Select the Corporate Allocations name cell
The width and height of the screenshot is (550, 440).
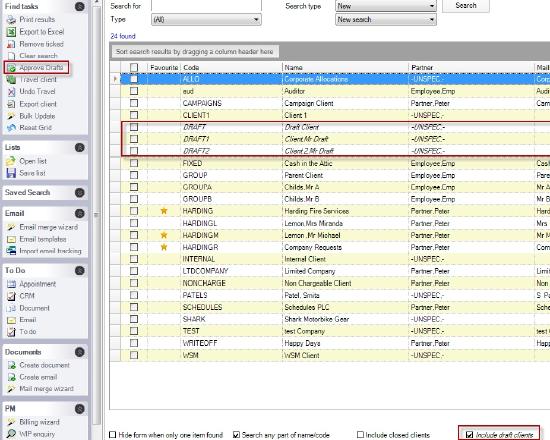[x=346, y=79]
